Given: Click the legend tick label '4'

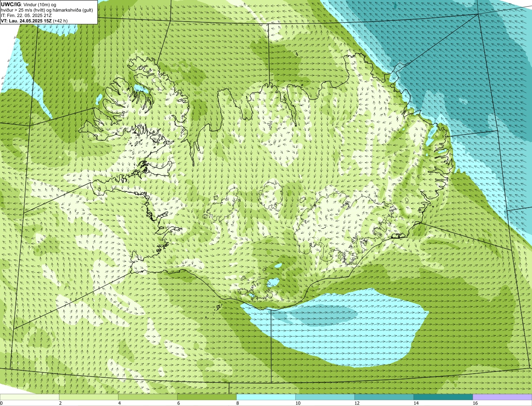Looking at the screenshot, I should coord(119,403).
